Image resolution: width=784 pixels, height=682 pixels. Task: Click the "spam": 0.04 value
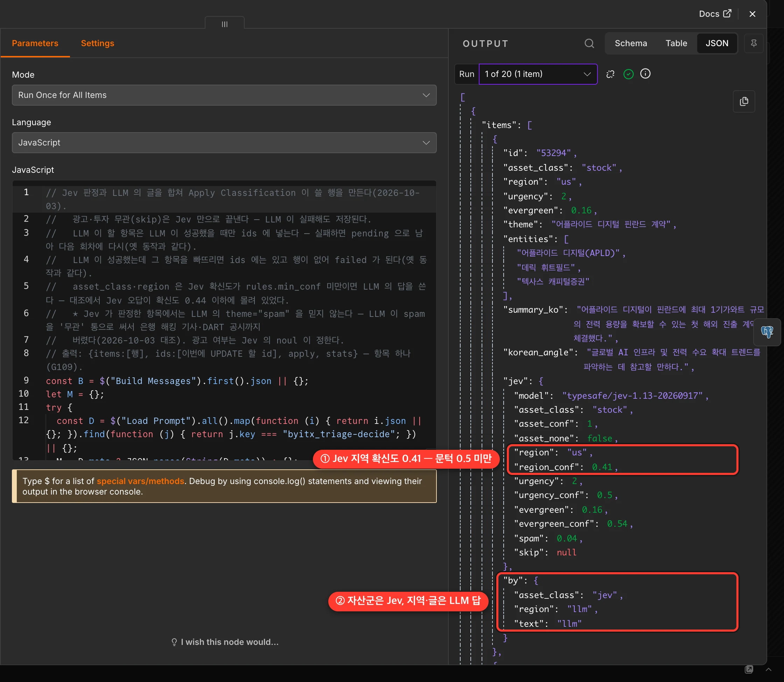pyautogui.click(x=567, y=539)
